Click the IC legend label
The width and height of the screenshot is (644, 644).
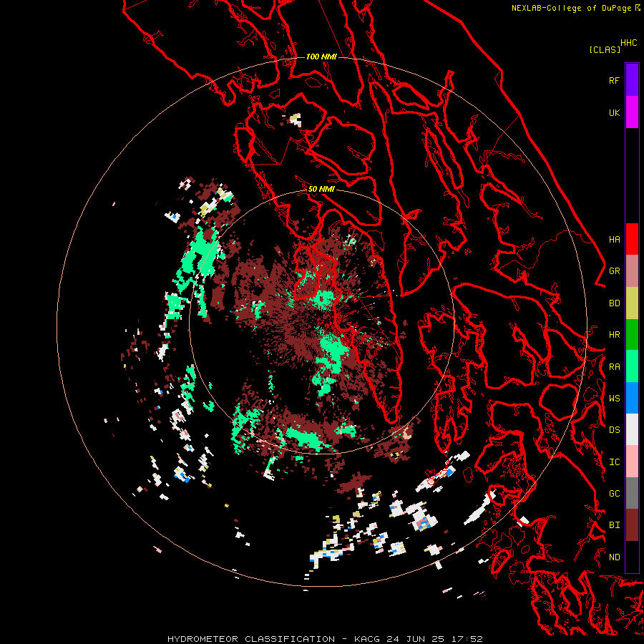[614, 462]
